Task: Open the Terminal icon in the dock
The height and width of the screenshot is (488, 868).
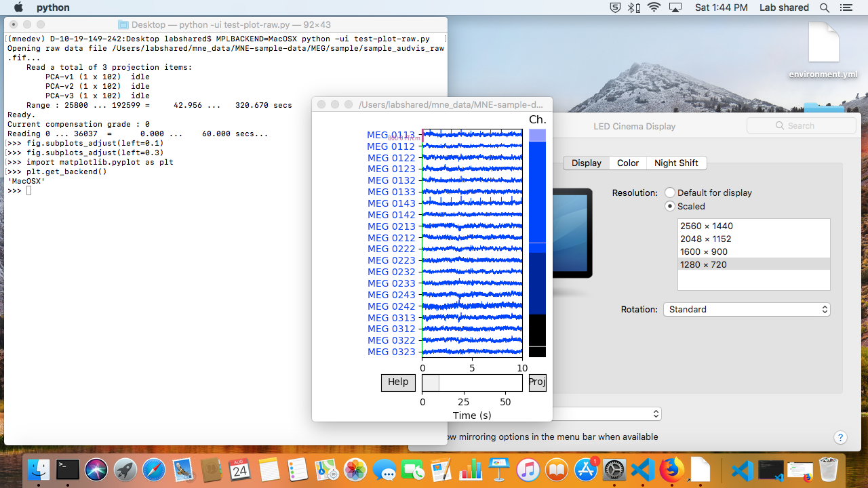Action: coord(68,470)
